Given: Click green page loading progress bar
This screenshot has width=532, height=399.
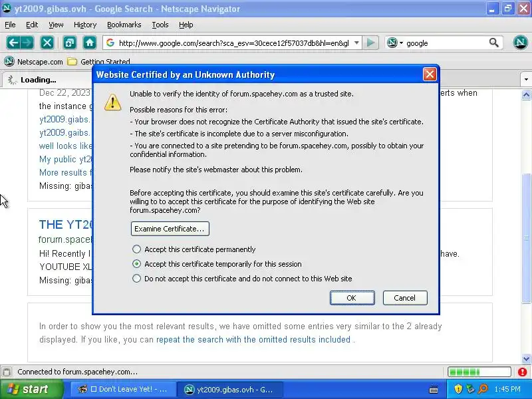Looking at the screenshot, I should [479, 372].
